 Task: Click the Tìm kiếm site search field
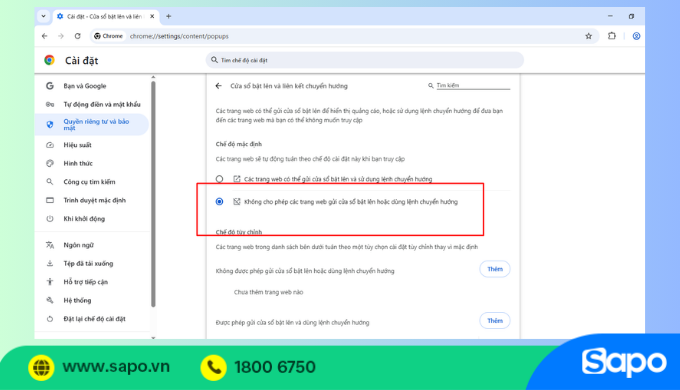click(473, 85)
